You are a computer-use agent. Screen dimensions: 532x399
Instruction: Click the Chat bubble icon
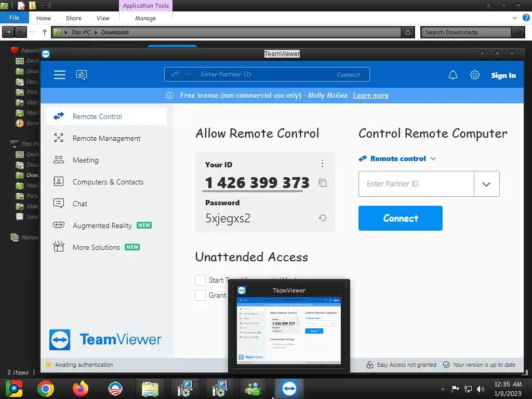coord(59,203)
